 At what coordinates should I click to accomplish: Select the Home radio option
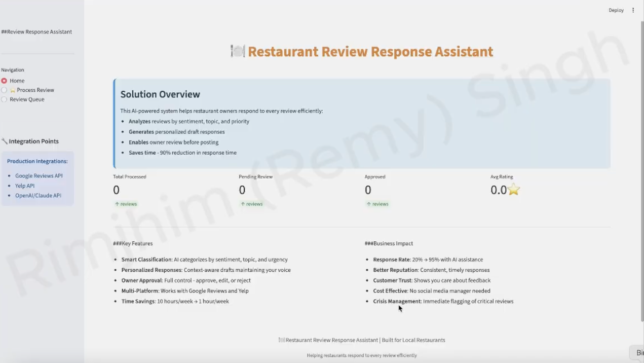4,81
